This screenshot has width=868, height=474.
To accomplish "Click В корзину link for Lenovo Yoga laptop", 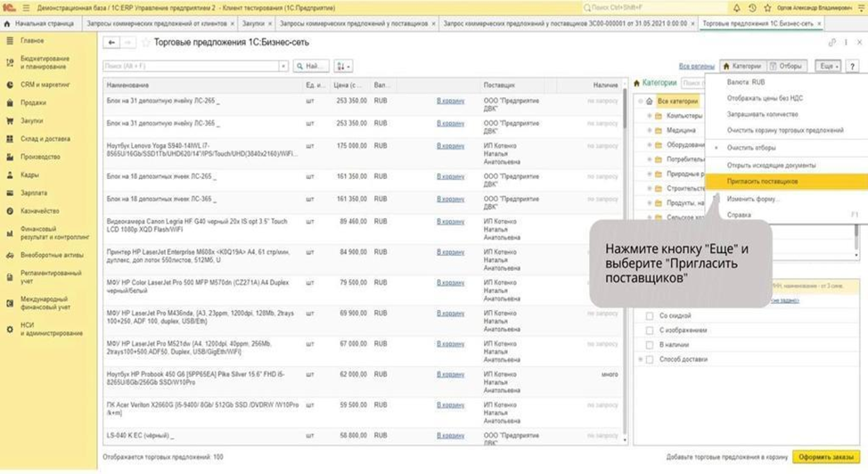I will 451,145.
